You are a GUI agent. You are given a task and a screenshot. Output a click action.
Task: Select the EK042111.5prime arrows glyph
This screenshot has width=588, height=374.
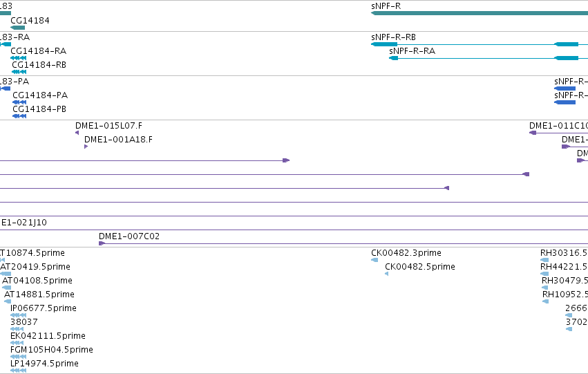[x=17, y=344]
